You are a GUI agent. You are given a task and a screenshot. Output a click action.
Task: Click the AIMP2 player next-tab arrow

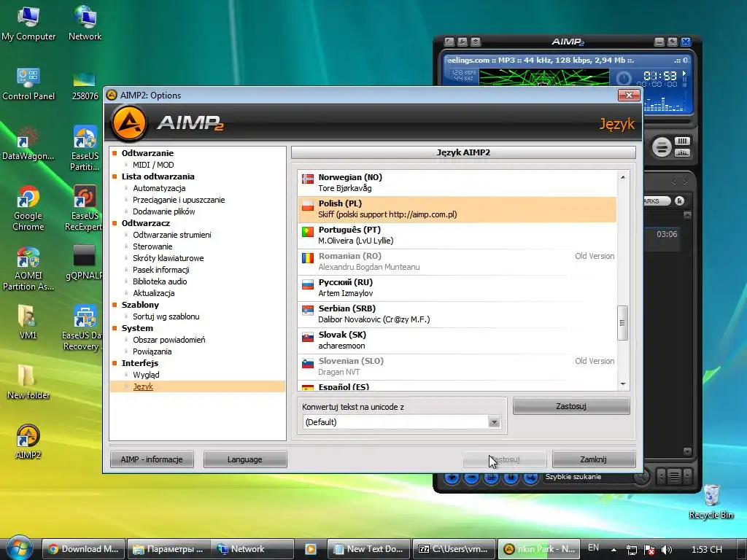686,182
